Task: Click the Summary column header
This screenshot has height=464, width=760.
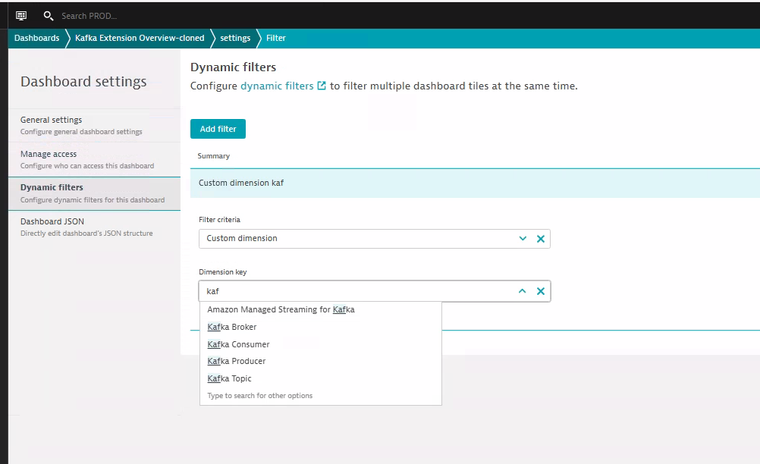Action: click(214, 156)
